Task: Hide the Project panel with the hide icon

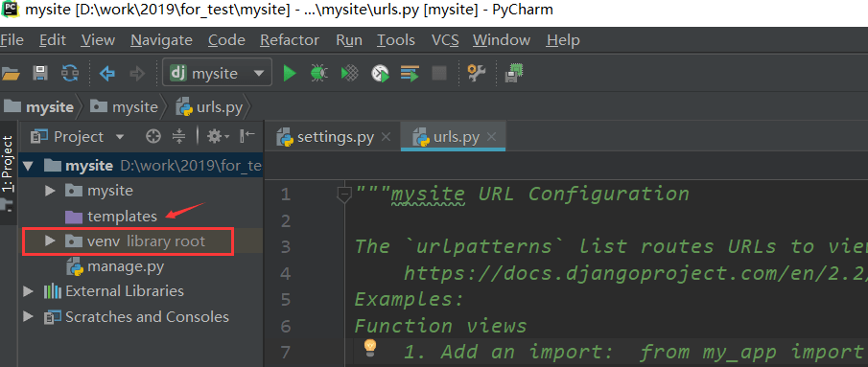Action: (x=247, y=136)
